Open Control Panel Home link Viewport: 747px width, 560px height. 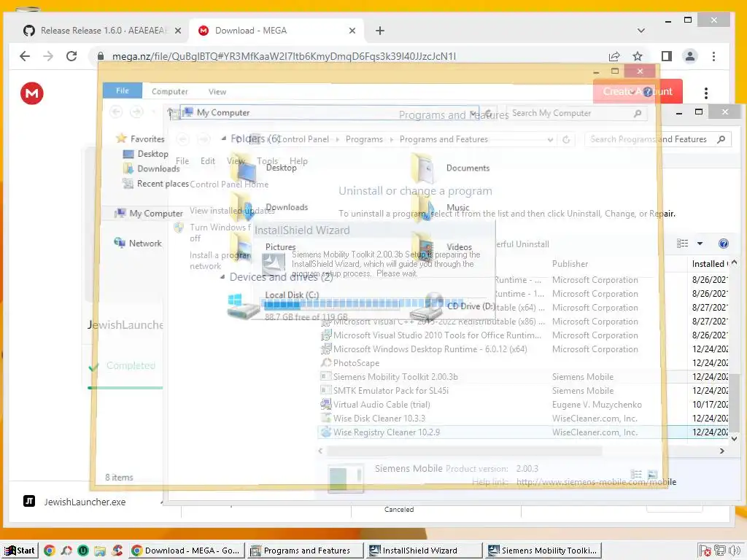coord(229,184)
